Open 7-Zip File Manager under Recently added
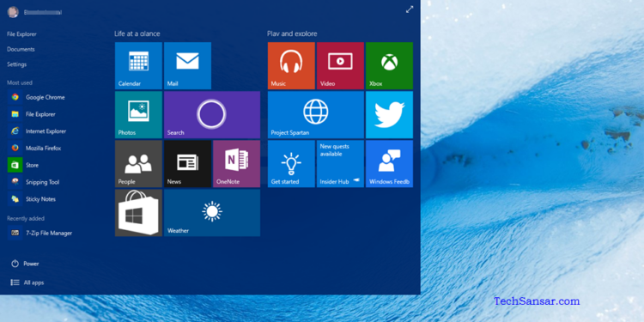The width and height of the screenshot is (644, 322). pyautogui.click(x=39, y=233)
